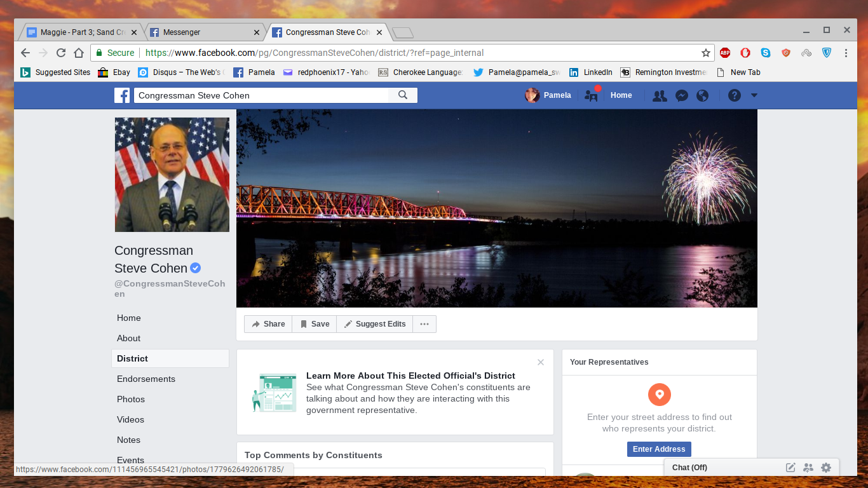Create new group from chat bar
Image resolution: width=868 pixels, height=488 pixels.
(x=808, y=468)
